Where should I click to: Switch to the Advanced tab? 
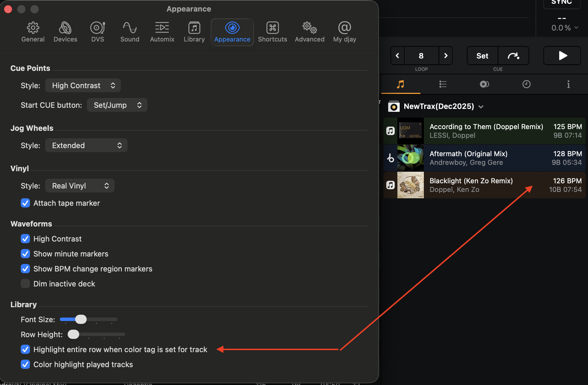[x=309, y=32]
